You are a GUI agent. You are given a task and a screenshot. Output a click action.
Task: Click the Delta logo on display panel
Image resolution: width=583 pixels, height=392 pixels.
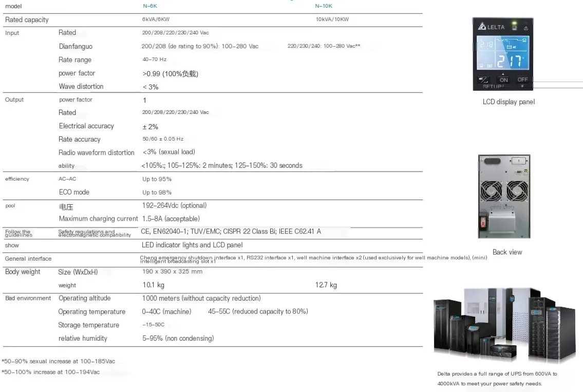click(491, 27)
